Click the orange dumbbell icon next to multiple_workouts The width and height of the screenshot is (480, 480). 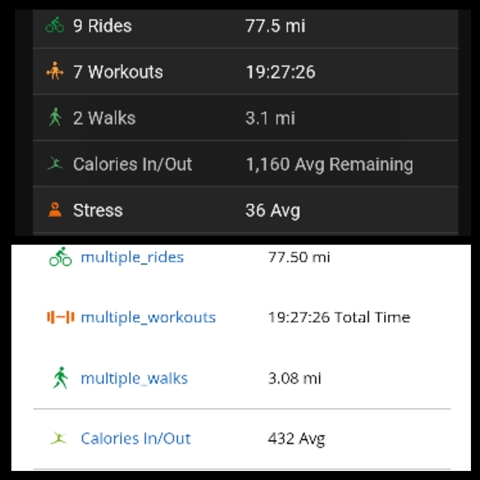(x=60, y=317)
